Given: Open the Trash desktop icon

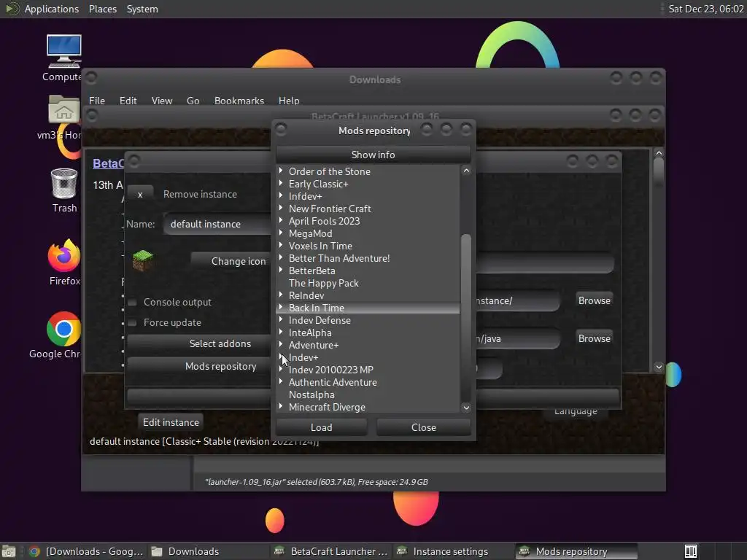Looking at the screenshot, I should tap(64, 183).
